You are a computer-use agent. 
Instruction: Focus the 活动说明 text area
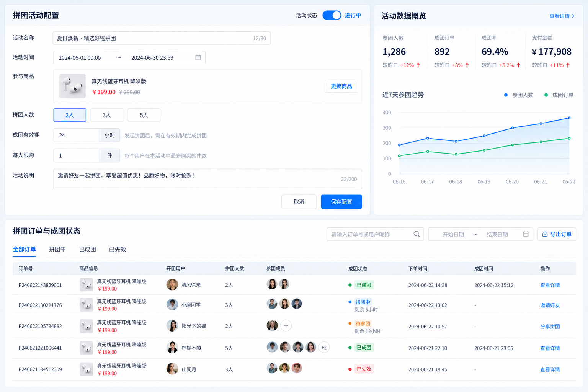pos(207,179)
